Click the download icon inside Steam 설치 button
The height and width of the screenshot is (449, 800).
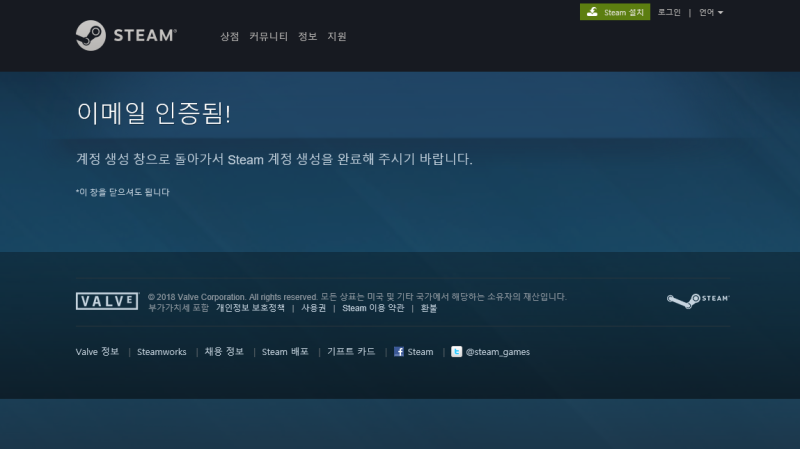point(592,12)
